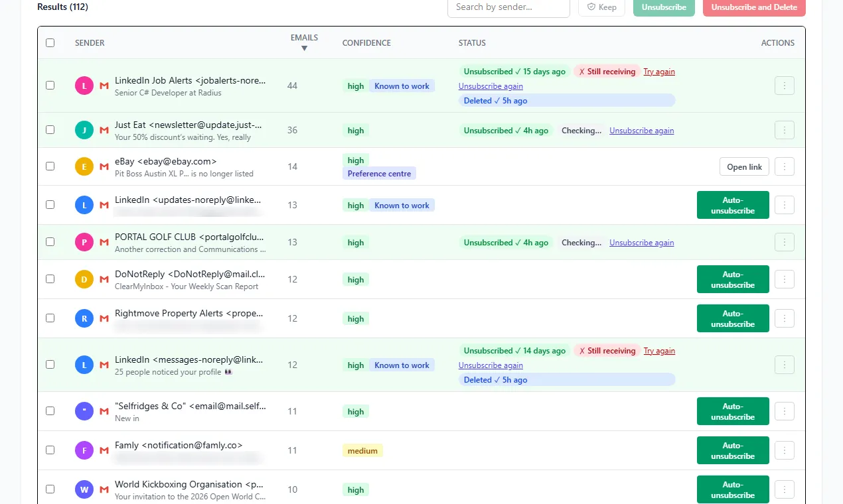Open the three-dot menu for eBay row

click(x=785, y=166)
